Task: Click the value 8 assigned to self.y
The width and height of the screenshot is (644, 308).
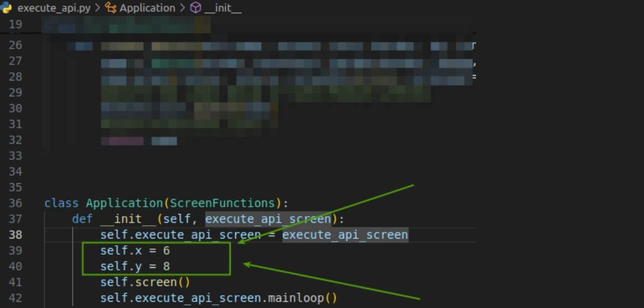Action: tap(166, 266)
